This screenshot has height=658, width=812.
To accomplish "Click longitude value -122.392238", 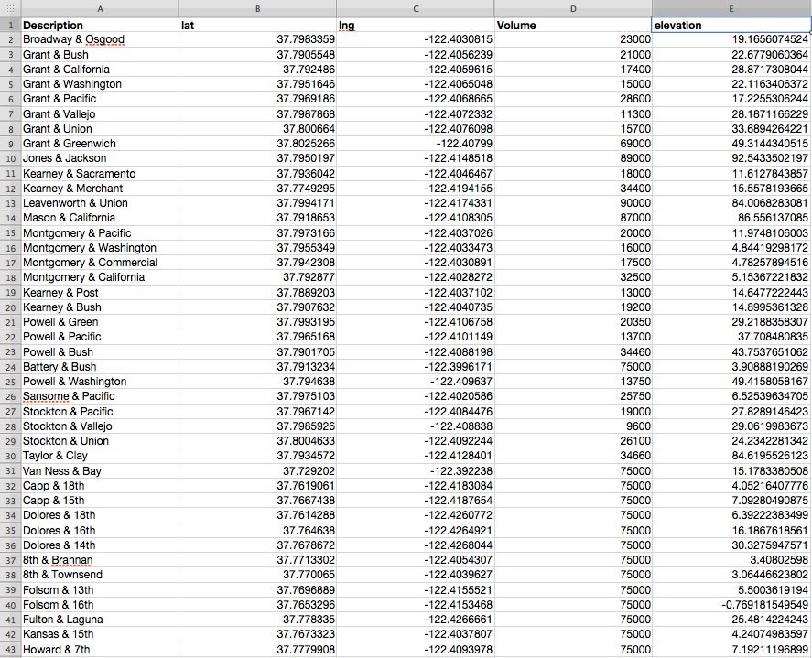I will click(416, 471).
